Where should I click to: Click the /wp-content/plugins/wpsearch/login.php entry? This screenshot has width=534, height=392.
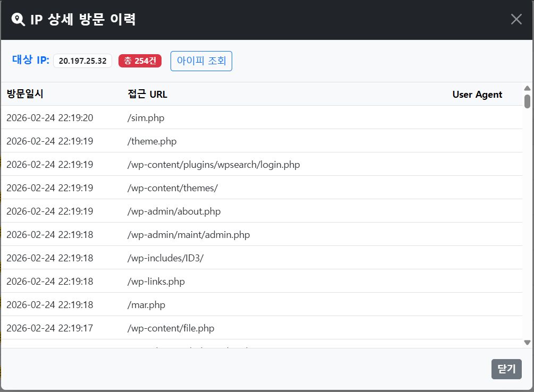214,165
